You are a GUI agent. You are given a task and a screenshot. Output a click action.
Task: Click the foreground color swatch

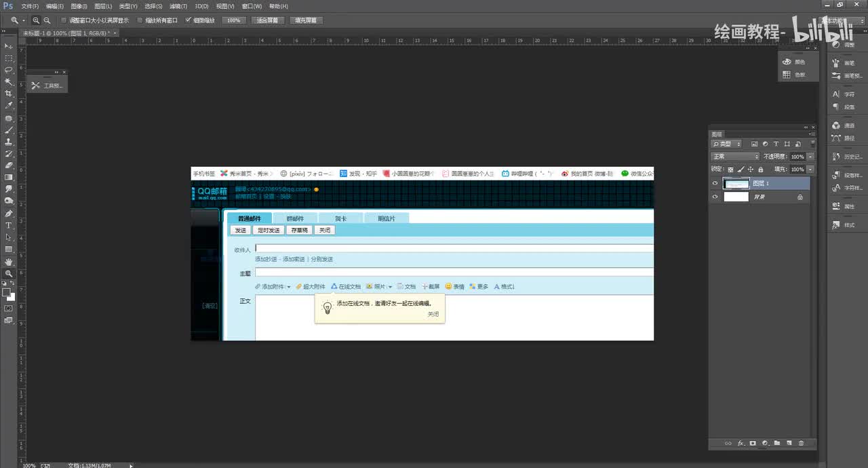click(x=6, y=292)
